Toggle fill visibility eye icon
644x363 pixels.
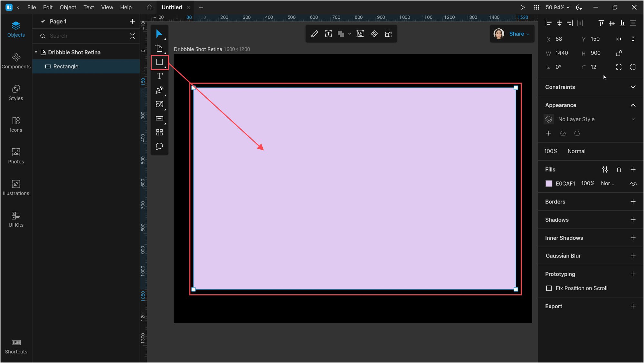click(x=633, y=183)
